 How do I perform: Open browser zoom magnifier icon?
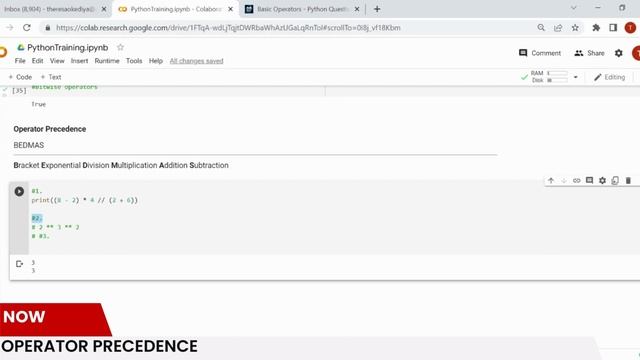[541, 28]
